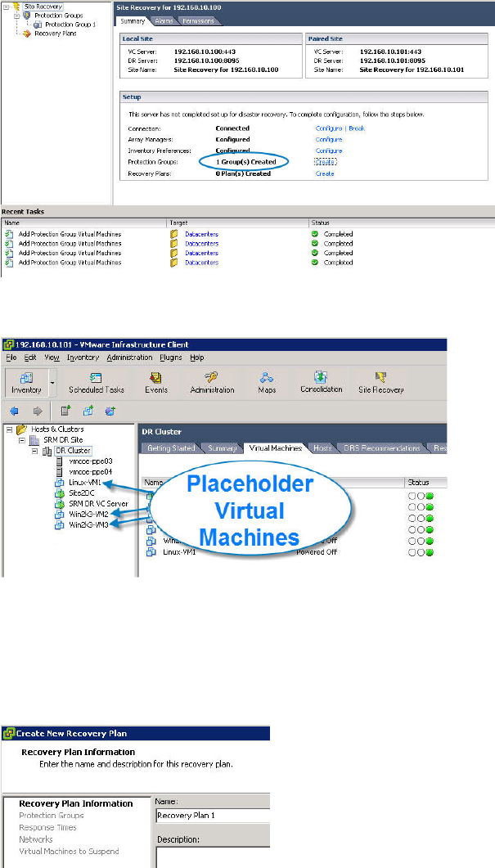Open the Plugins menu

point(171,358)
